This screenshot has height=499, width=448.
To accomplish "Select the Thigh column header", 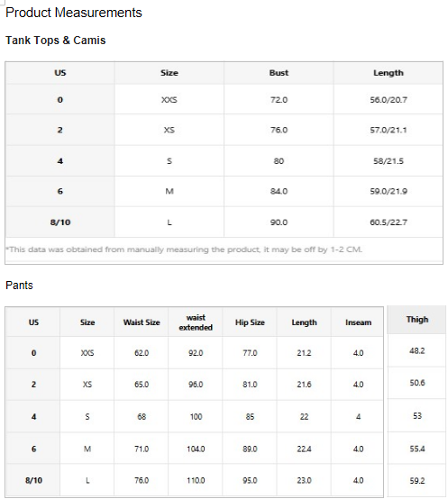I will pos(416,320).
